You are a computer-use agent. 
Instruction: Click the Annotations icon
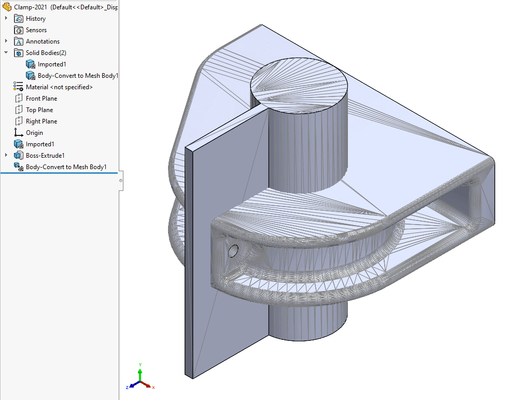[20, 41]
